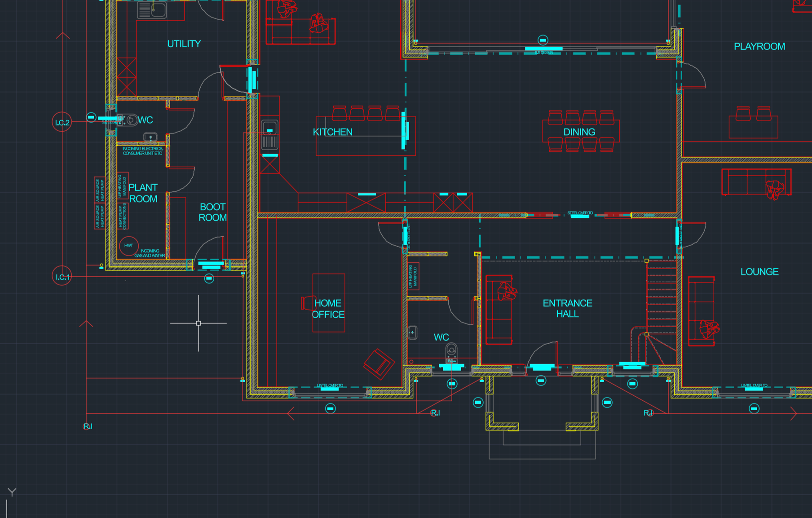The height and width of the screenshot is (518, 812).
Task: Click the I.C.1 grid bubble marker
Action: (62, 277)
